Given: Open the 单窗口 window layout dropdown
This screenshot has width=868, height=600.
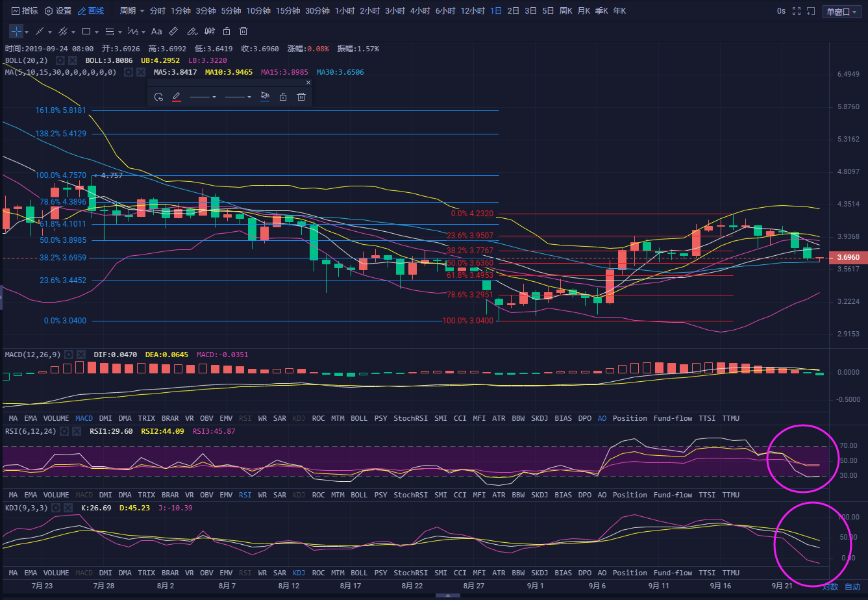Looking at the screenshot, I should pyautogui.click(x=842, y=12).
